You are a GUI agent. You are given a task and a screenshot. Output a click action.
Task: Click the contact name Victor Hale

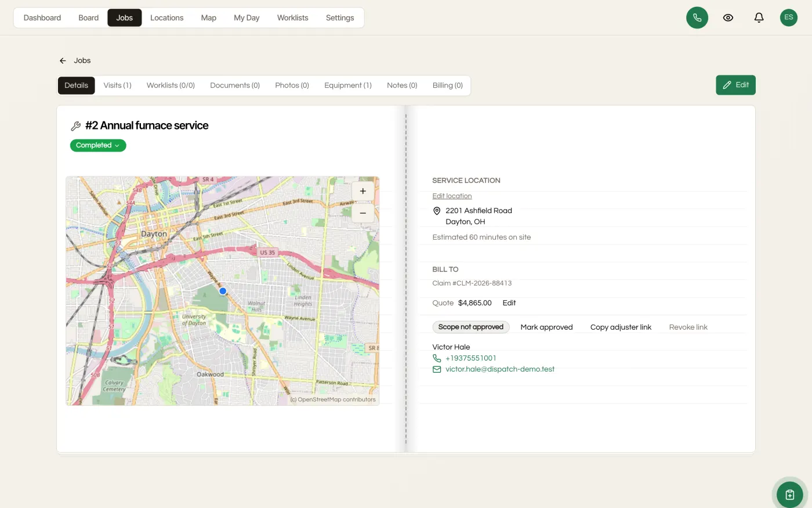[x=451, y=347]
